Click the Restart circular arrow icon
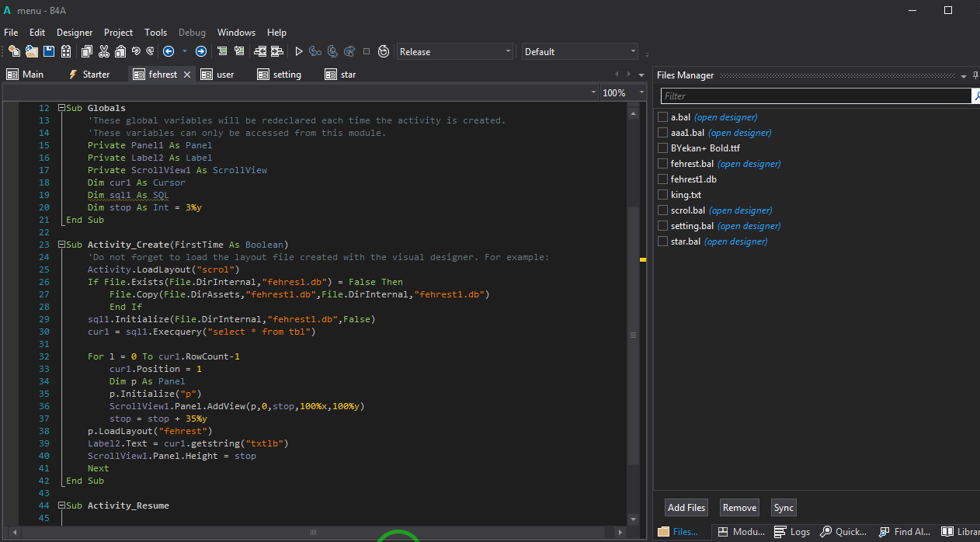Viewport: 980px width, 542px height. 384,52
